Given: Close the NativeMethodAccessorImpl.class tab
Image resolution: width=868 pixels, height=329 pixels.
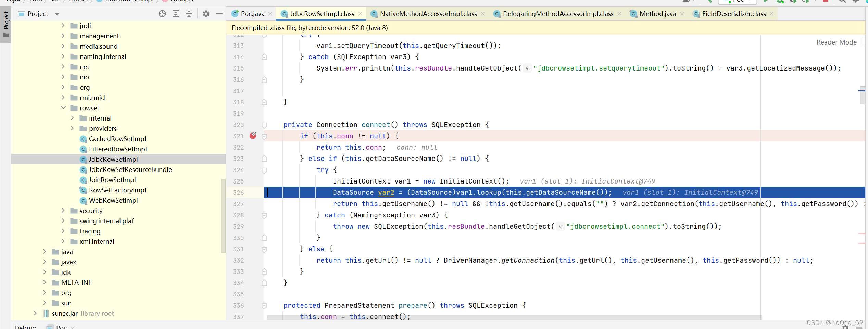Looking at the screenshot, I should [x=483, y=14].
